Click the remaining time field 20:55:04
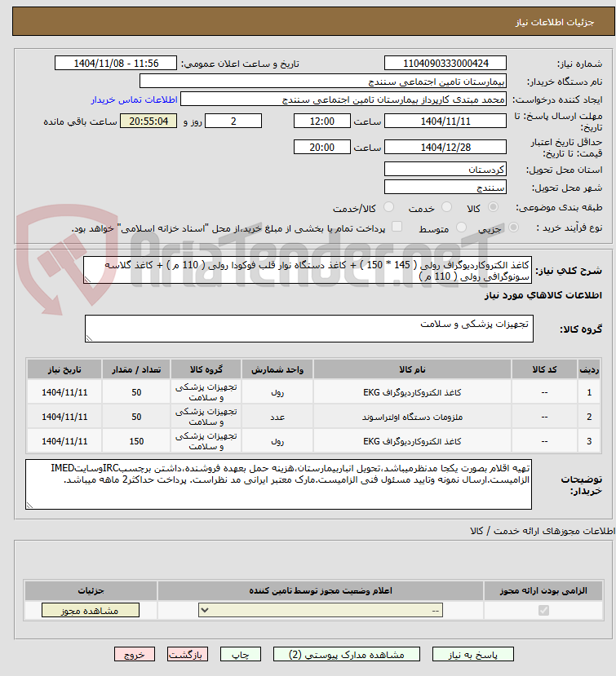The height and width of the screenshot is (676, 616). tap(148, 122)
